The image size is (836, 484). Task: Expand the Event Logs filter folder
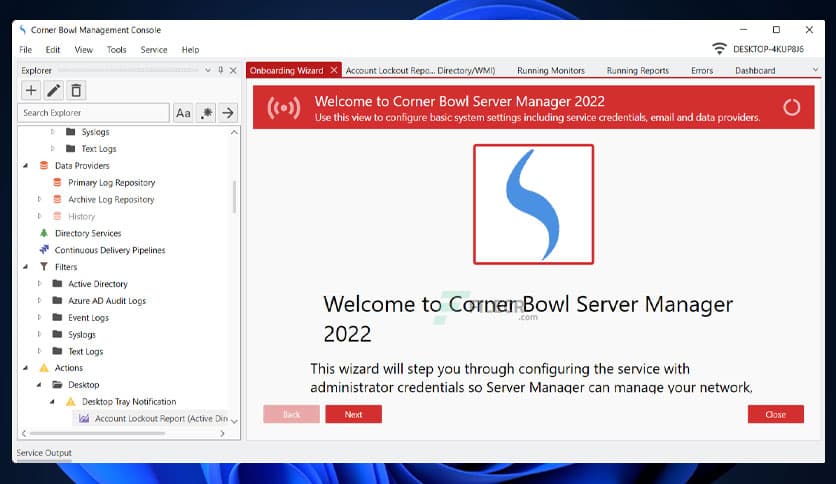click(39, 318)
